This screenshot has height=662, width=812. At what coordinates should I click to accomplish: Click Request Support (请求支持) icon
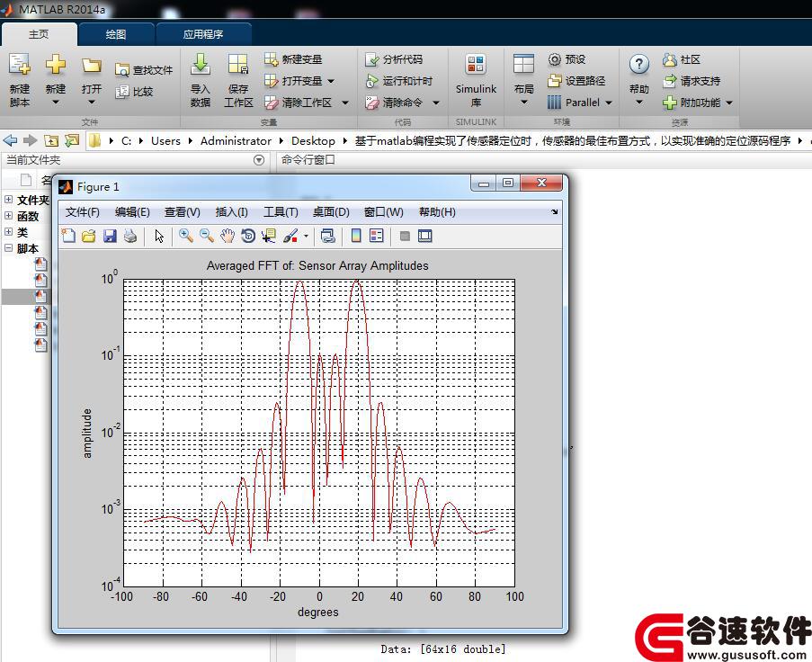pyautogui.click(x=670, y=81)
